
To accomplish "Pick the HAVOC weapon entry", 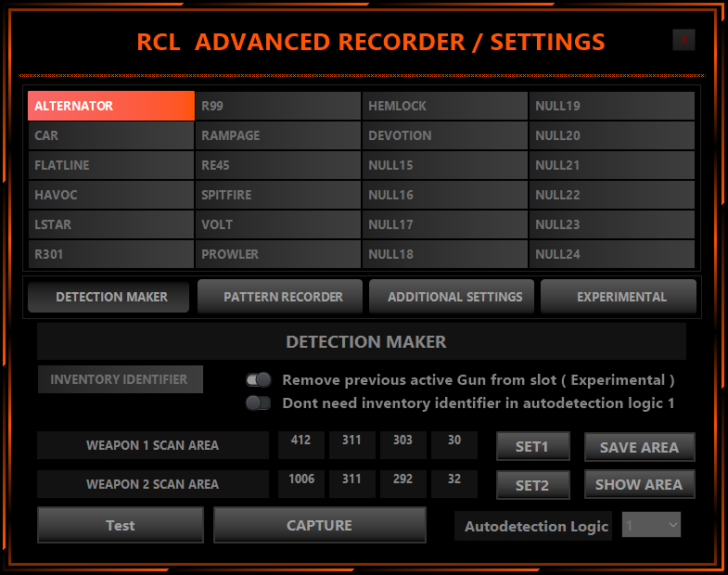I will click(111, 195).
